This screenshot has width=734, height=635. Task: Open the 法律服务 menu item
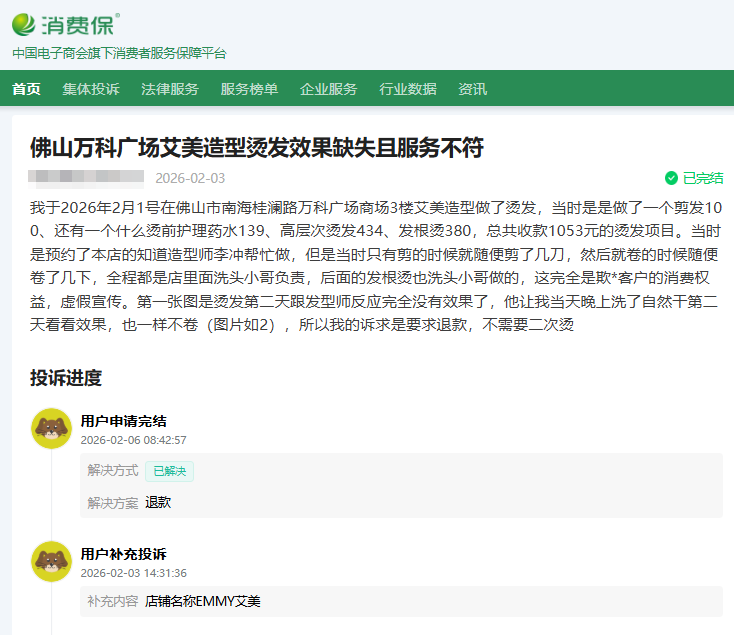coord(170,89)
